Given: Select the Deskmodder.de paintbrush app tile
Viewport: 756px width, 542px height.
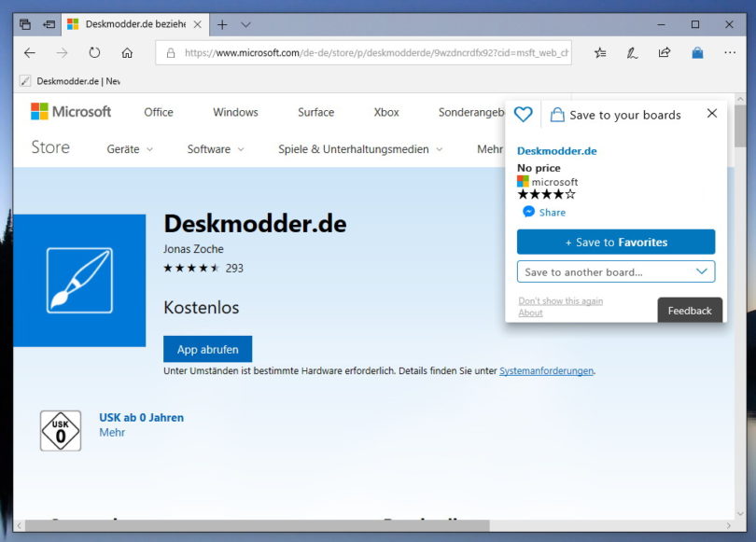Looking at the screenshot, I should [x=80, y=280].
